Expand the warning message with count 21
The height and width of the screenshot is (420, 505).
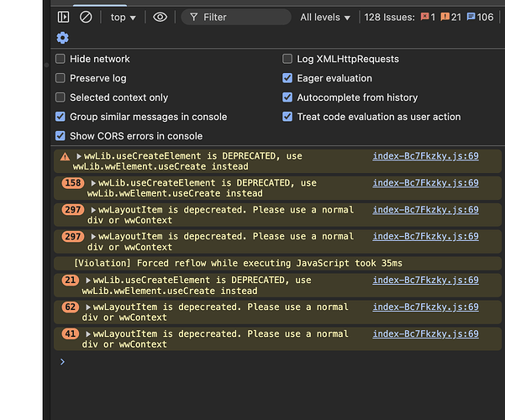tap(87, 281)
